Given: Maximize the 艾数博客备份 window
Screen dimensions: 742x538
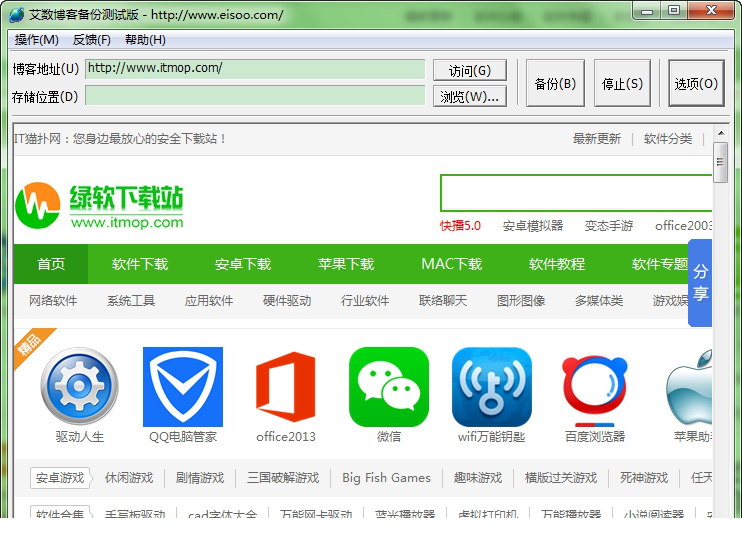Looking at the screenshot, I should pos(674,11).
